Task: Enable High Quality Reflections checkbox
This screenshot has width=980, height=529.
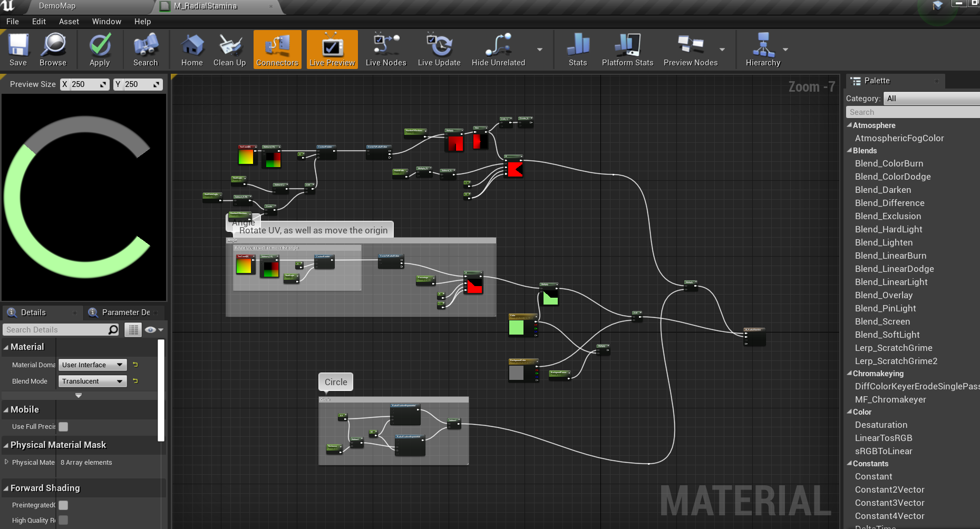Action: (x=63, y=520)
